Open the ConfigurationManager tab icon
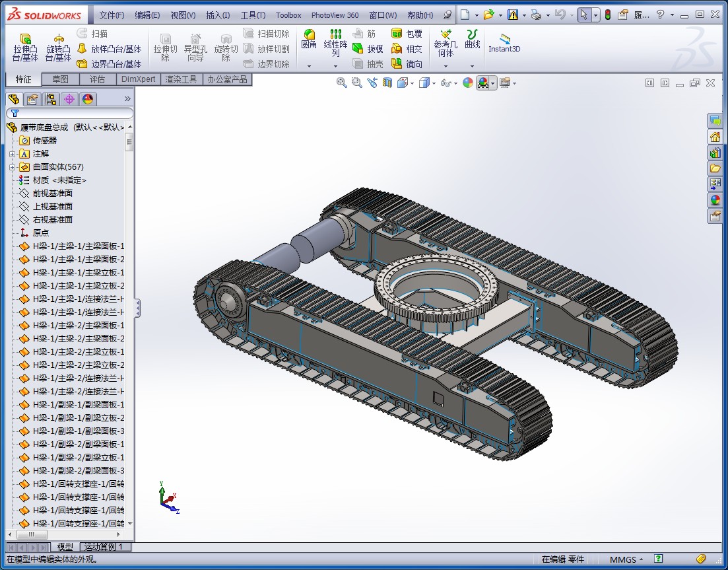 click(51, 99)
